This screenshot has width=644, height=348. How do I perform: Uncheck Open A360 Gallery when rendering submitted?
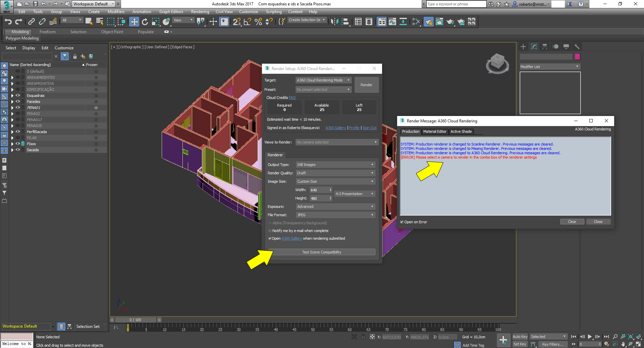[270, 238]
